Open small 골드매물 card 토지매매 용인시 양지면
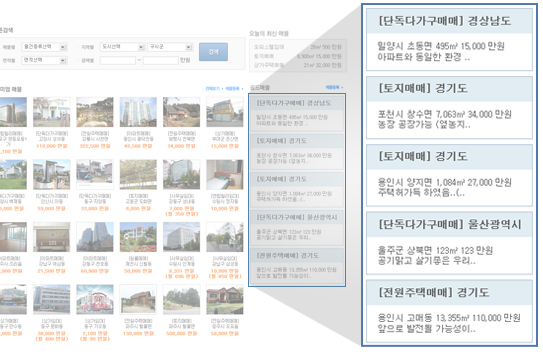Image resolution: width=543 pixels, height=362 pixels. point(297,189)
